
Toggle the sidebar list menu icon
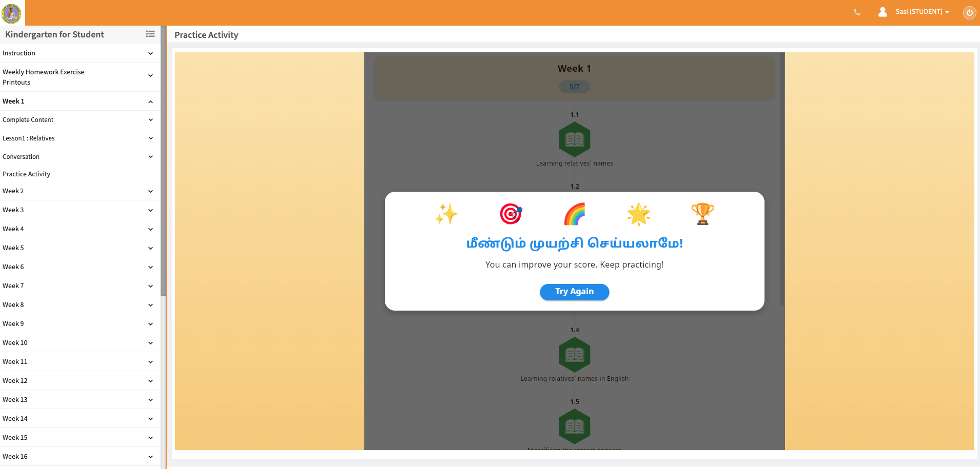click(x=150, y=34)
